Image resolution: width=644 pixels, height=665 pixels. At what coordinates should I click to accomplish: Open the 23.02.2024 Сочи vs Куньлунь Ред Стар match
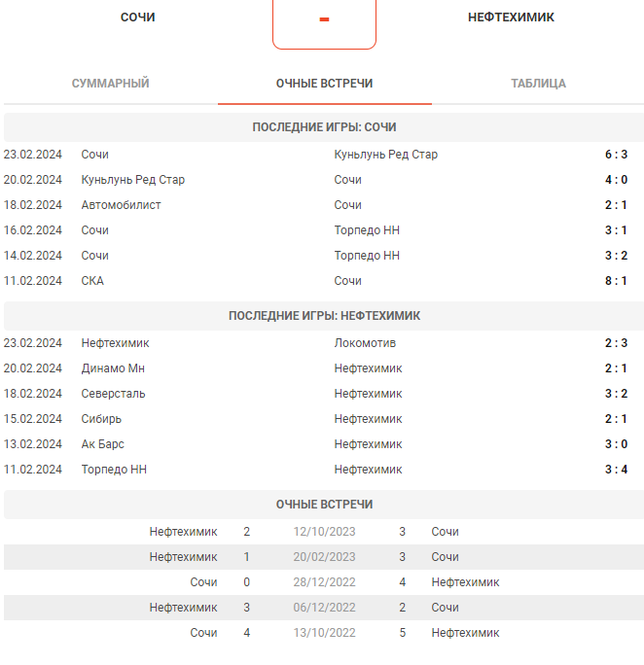(x=322, y=155)
